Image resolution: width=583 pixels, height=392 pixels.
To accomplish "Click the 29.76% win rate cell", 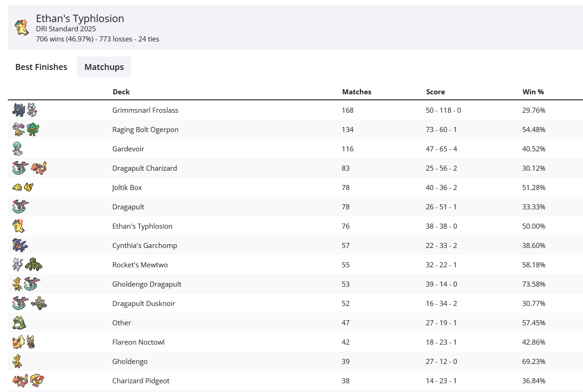I will point(534,110).
